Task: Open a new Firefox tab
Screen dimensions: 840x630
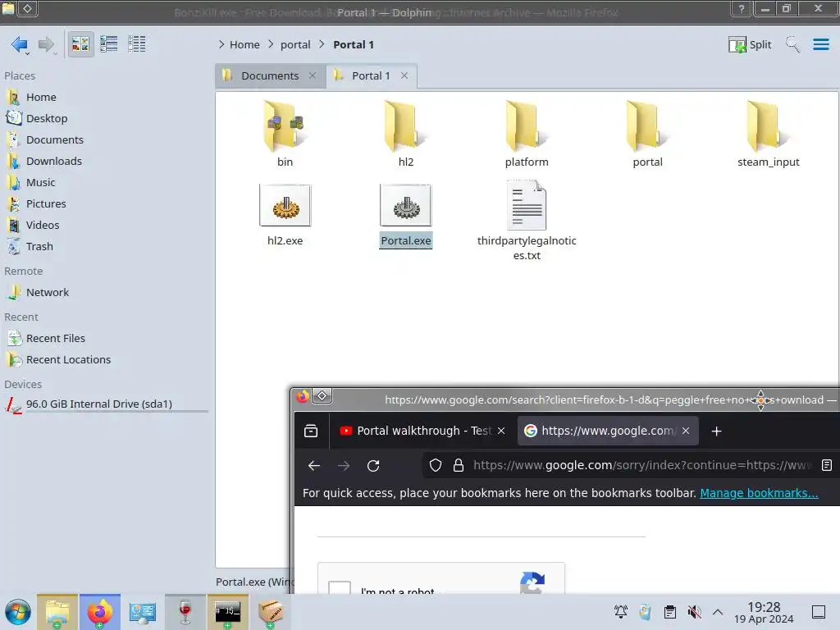Action: [x=716, y=431]
